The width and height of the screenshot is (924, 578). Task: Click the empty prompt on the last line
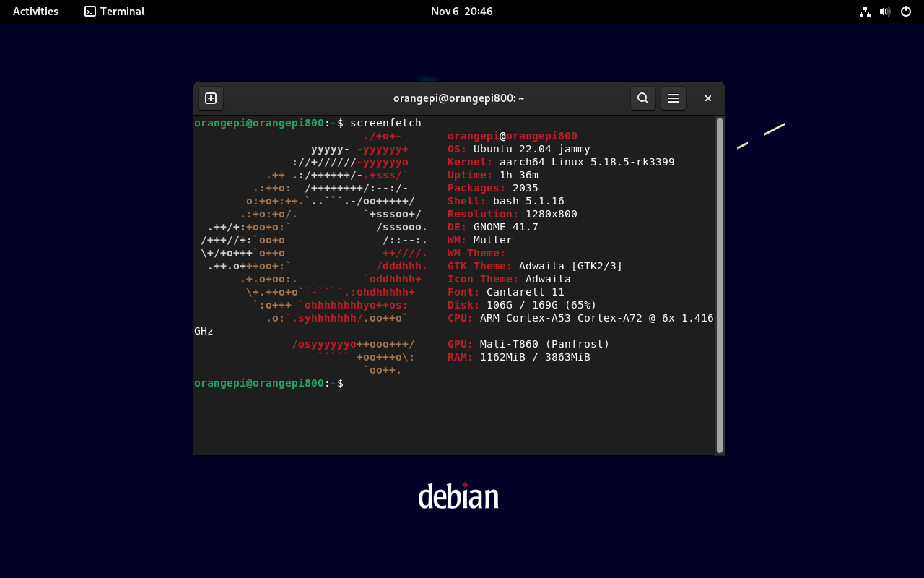pos(269,383)
